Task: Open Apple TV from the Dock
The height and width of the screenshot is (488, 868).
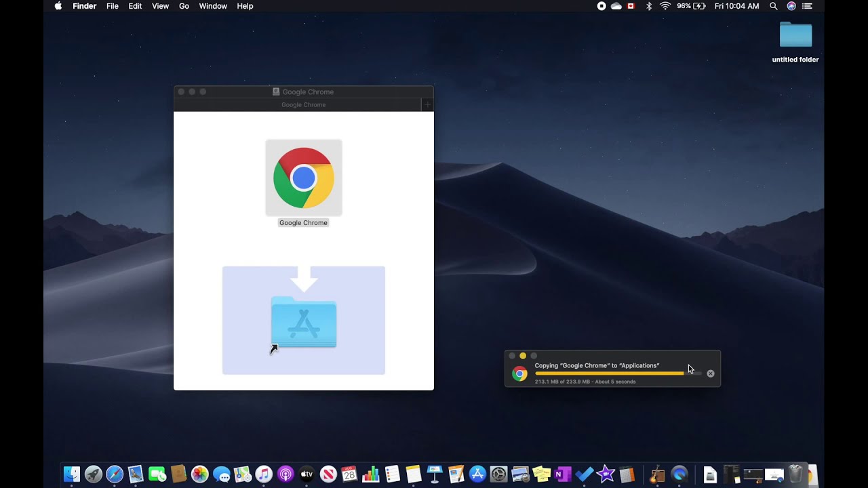Action: coord(307,474)
